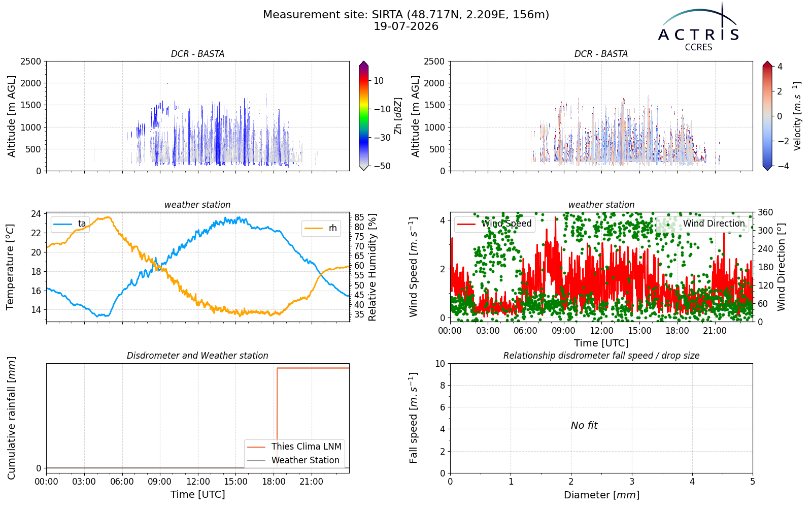Click the "weather station" title above the temperature plot
The width and height of the screenshot is (812, 508).
point(197,205)
